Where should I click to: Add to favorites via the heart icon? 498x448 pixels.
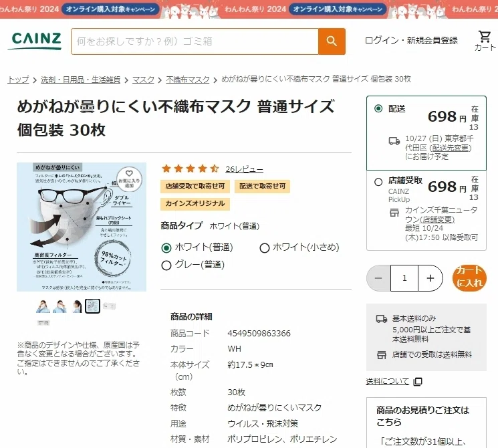pyautogui.click(x=129, y=179)
